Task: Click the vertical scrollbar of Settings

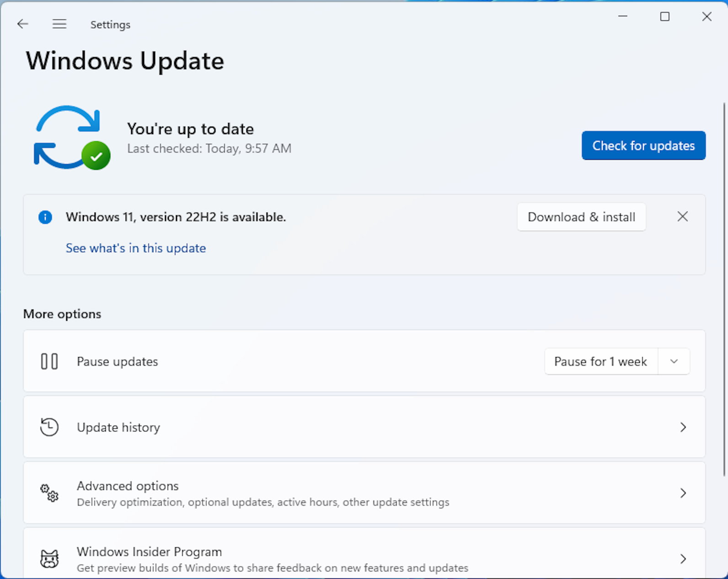Action: pyautogui.click(x=724, y=289)
